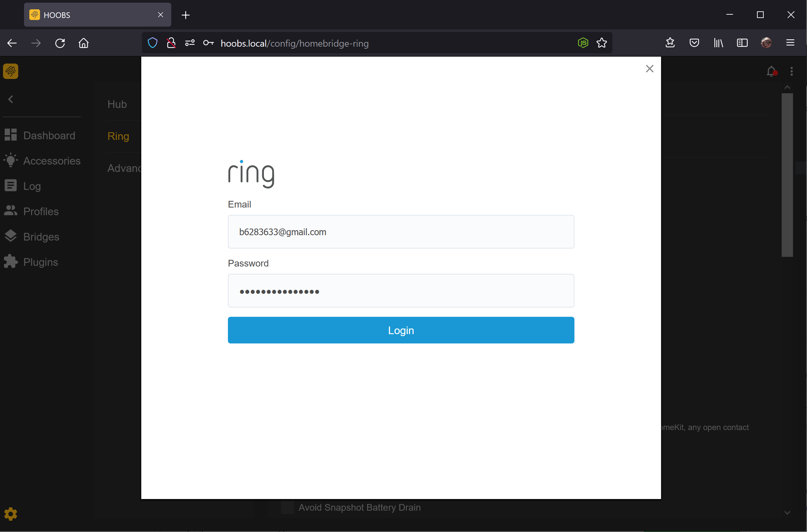Open the Bridges section

click(x=41, y=237)
